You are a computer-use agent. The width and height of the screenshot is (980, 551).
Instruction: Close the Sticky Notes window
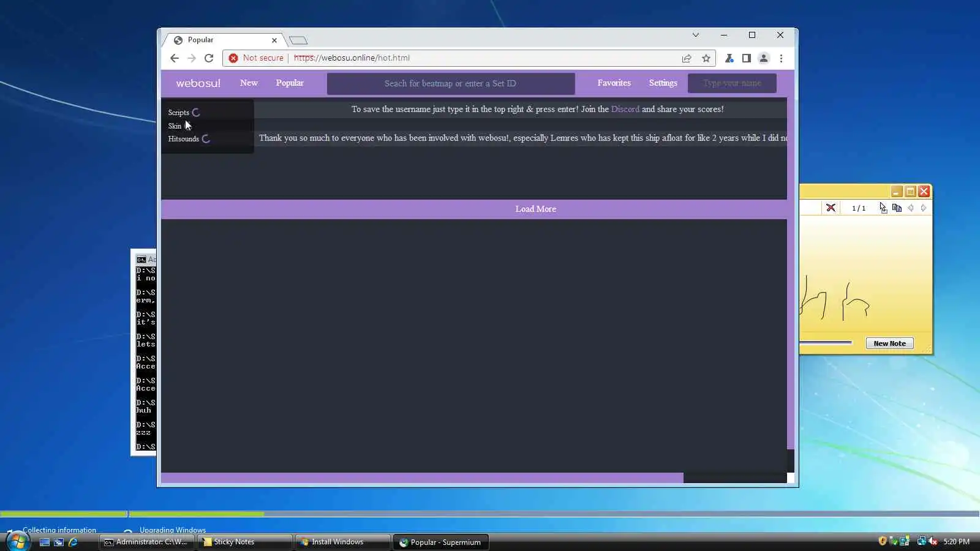(924, 192)
